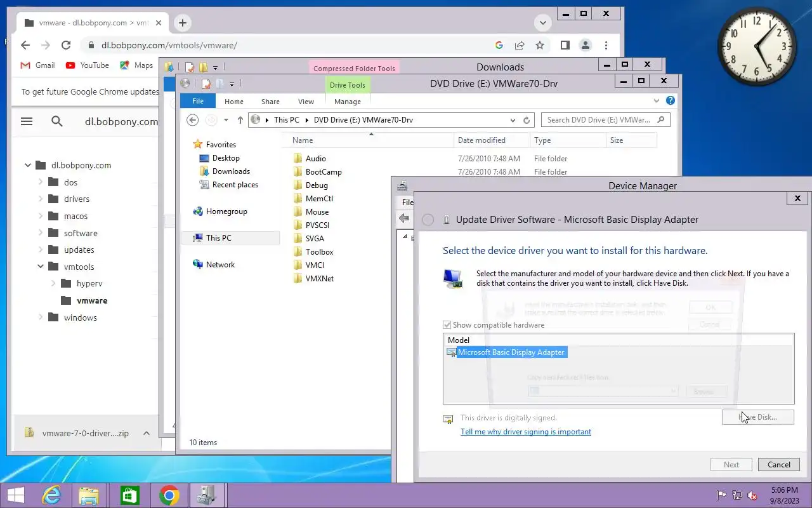This screenshot has height=508, width=812.
Task: Open Chrome's three-dot menu
Action: (606, 45)
